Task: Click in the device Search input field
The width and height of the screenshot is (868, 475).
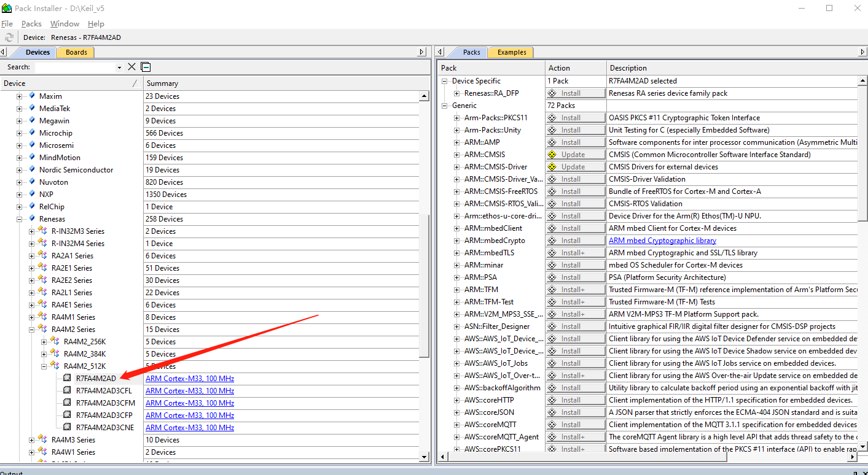Action: coord(75,67)
